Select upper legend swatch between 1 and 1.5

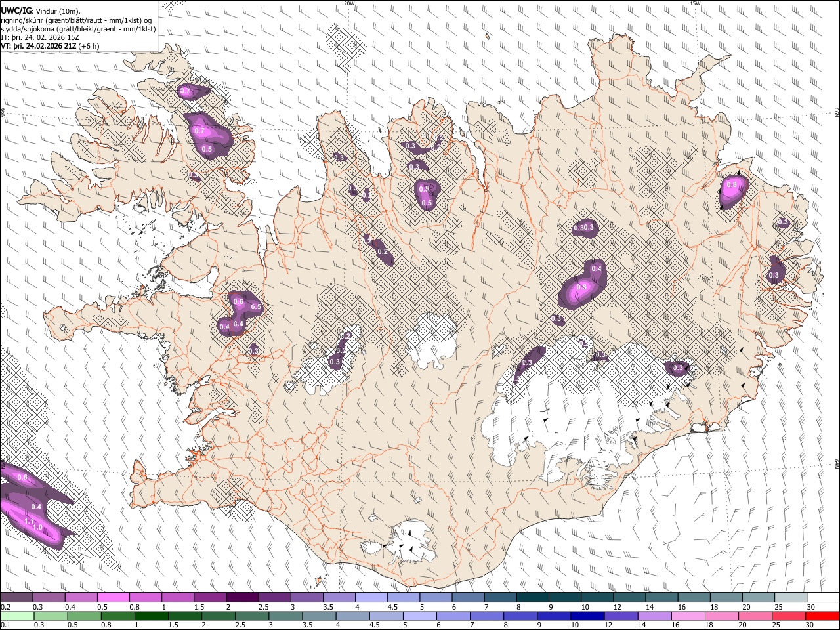coord(178,597)
